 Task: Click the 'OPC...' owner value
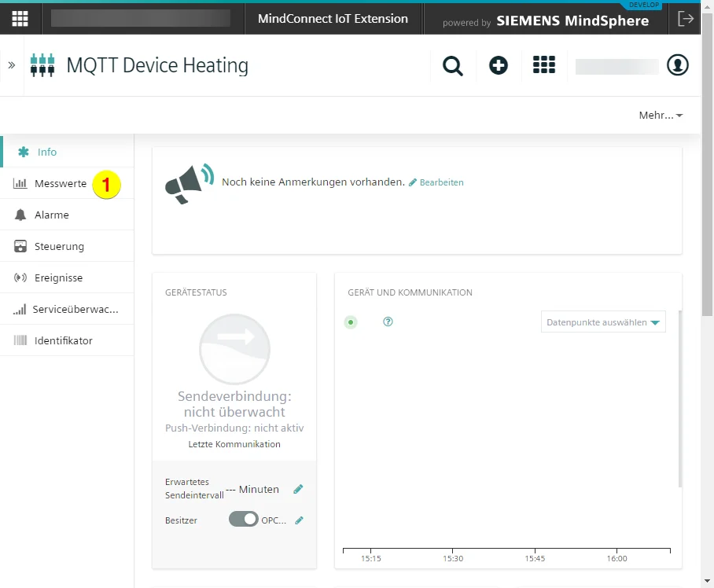click(274, 520)
